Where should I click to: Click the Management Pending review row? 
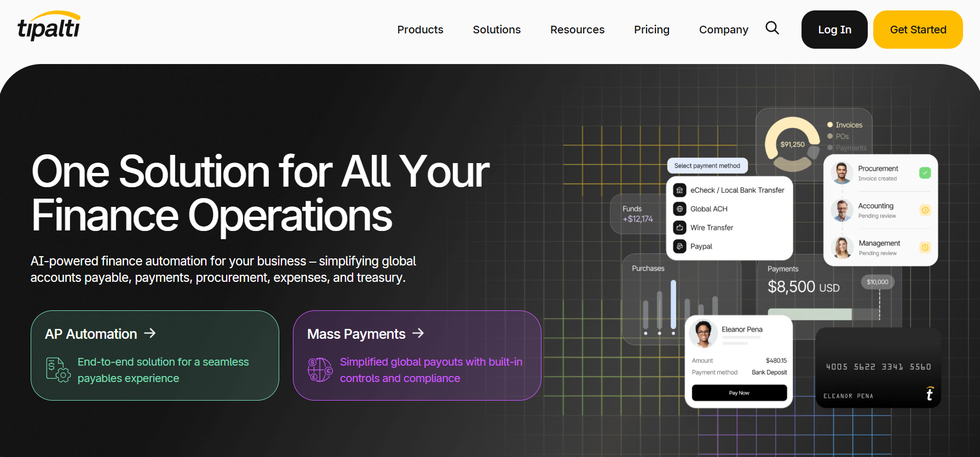pos(880,247)
